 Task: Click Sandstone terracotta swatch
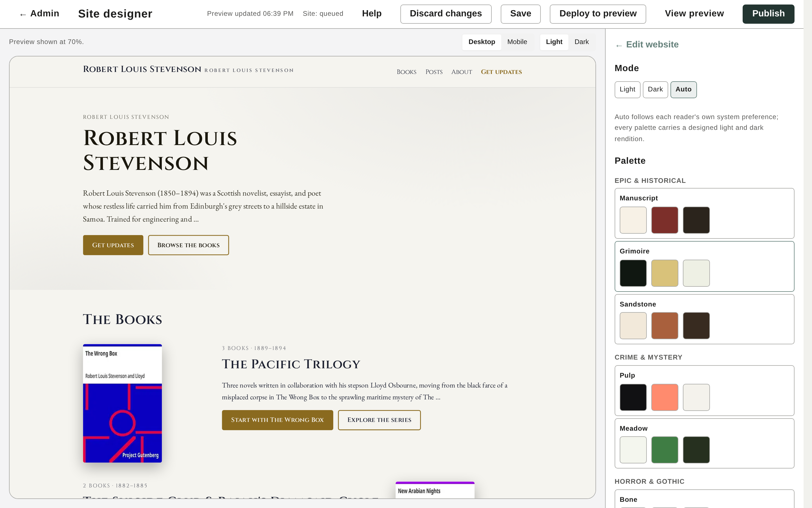coord(664,326)
